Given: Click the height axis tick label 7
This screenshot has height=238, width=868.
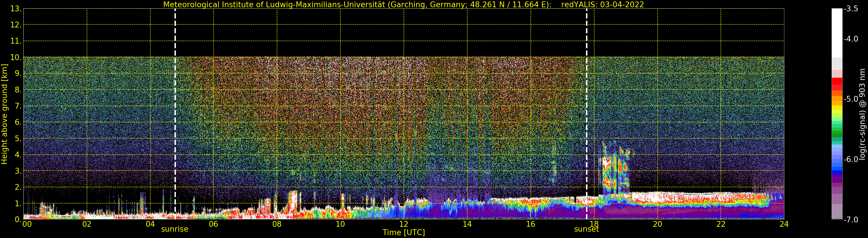Looking at the screenshot, I should point(18,106).
